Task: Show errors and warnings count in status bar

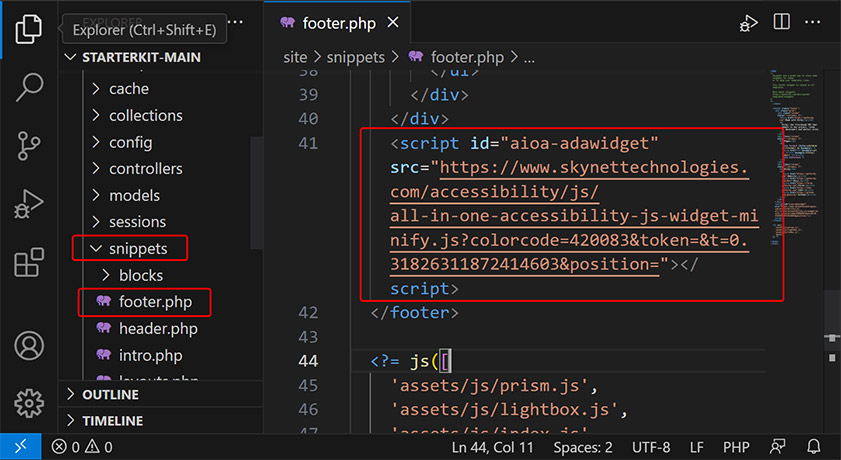Action: tap(82, 447)
